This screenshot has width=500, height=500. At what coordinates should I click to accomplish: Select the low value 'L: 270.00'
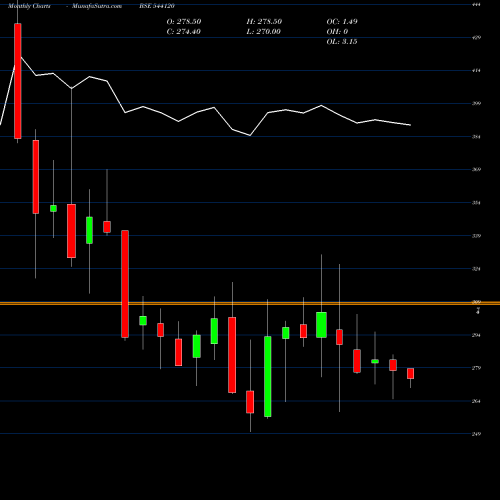[264, 31]
